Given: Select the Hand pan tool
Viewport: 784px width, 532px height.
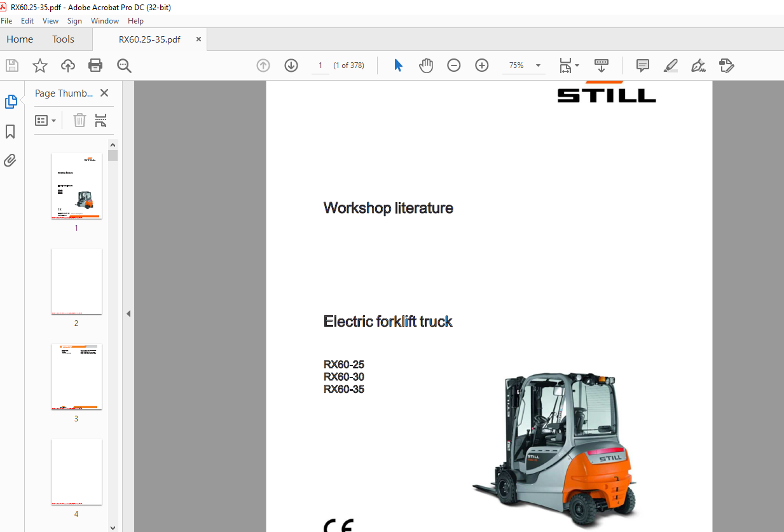Looking at the screenshot, I should (x=426, y=65).
